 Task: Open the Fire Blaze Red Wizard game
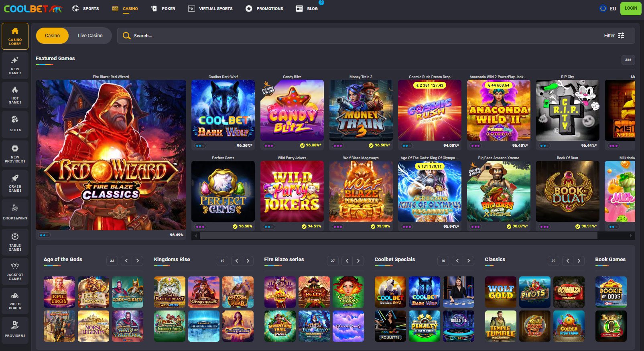tap(111, 155)
